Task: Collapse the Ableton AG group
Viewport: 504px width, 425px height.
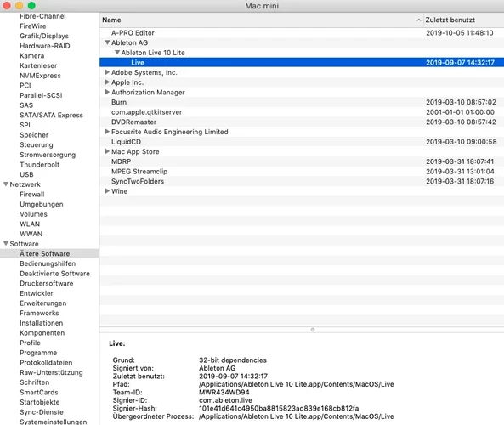Action: (x=107, y=42)
